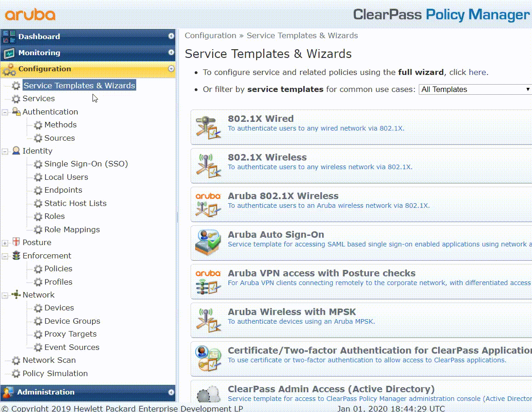Image resolution: width=532 pixels, height=412 pixels.
Task: Collapse the Network tree node
Action: click(5, 295)
